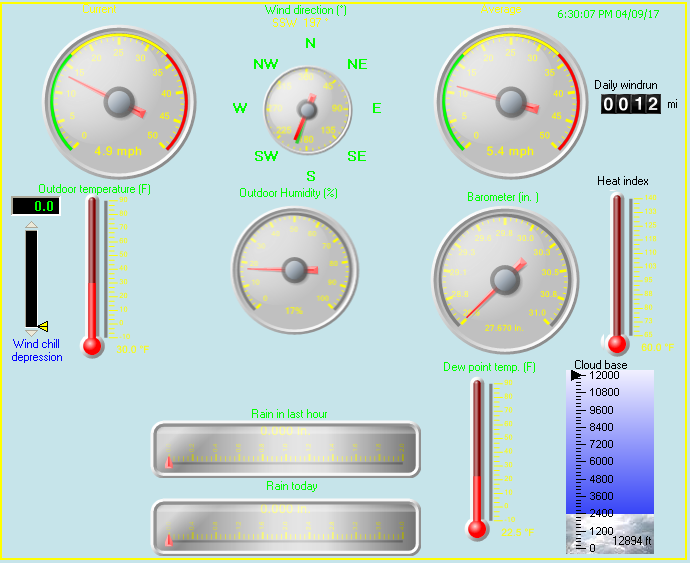690x563 pixels.
Task: Click the '30.0 °F' outdoor temperature value
Action: click(x=133, y=350)
